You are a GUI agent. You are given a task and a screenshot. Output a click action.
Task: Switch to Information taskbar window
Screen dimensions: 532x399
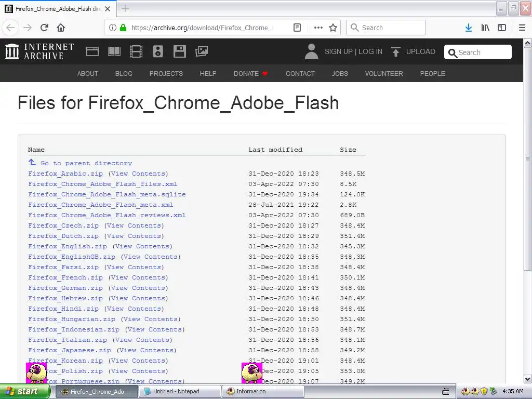(x=263, y=392)
